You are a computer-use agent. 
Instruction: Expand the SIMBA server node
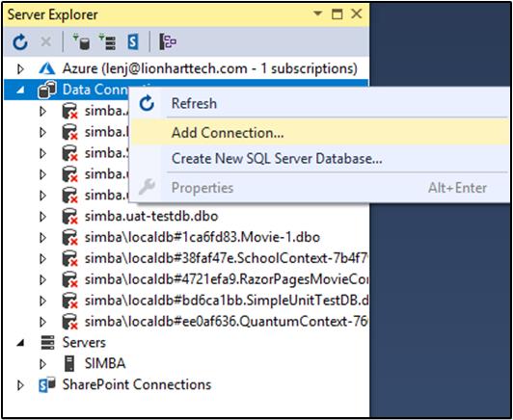click(42, 364)
